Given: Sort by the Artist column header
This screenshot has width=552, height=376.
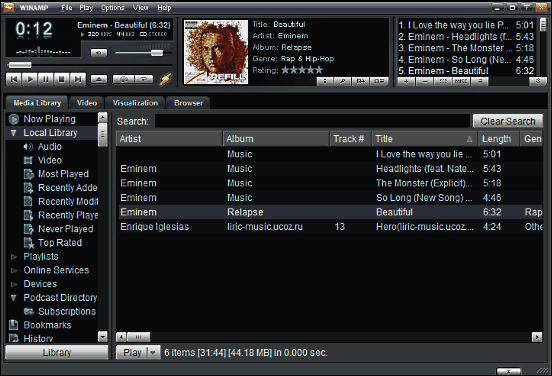Looking at the screenshot, I should pos(169,139).
